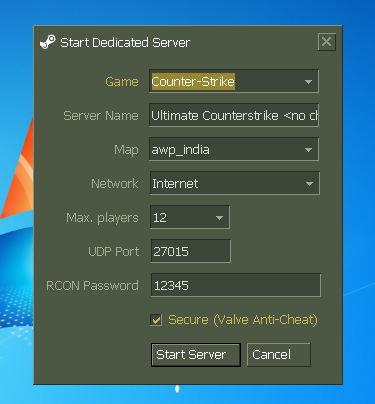Viewport: 375px width, 404px height.
Task: Open the Network dropdown set to Internet
Action: 235,183
